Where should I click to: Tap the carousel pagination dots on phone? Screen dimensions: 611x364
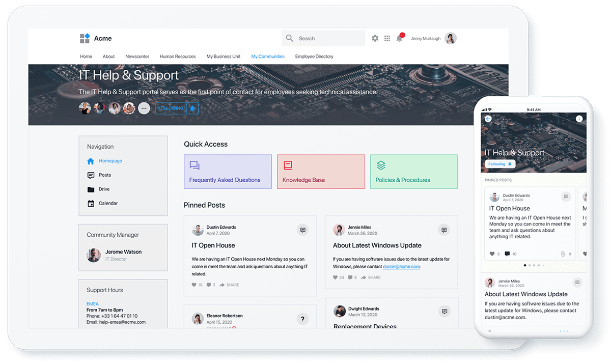click(x=534, y=265)
